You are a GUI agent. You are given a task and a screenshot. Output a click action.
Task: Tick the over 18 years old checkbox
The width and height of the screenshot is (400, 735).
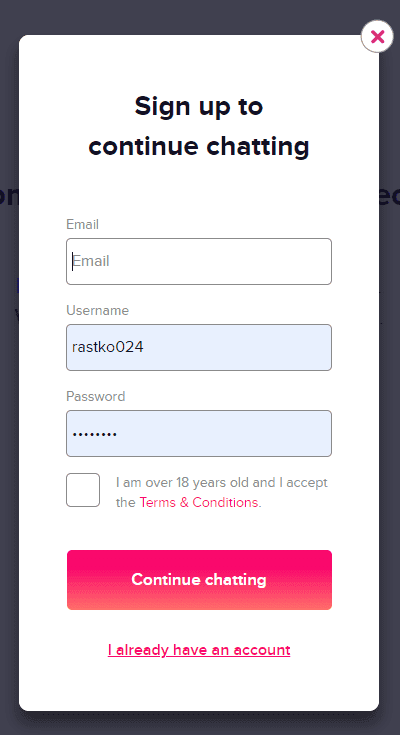(x=83, y=490)
